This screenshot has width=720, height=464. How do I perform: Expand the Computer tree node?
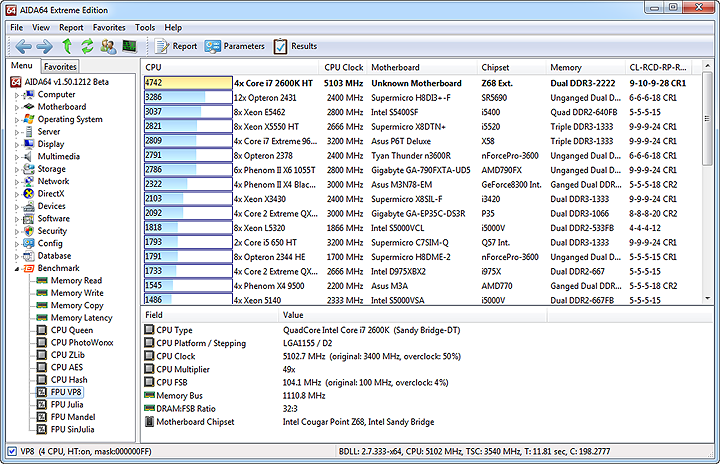[x=17, y=95]
